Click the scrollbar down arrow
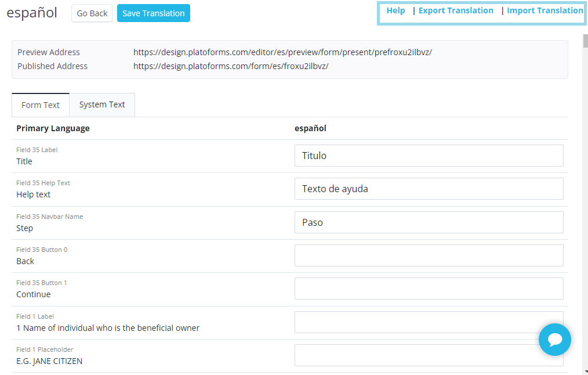The width and height of the screenshot is (588, 375). 585,371
